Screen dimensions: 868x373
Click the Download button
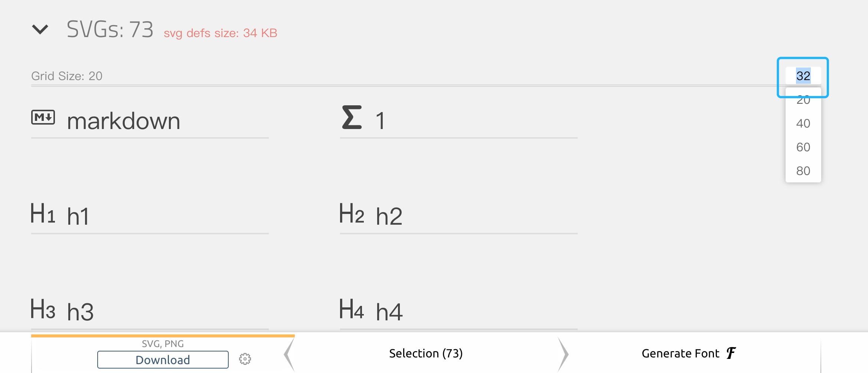[x=163, y=360]
